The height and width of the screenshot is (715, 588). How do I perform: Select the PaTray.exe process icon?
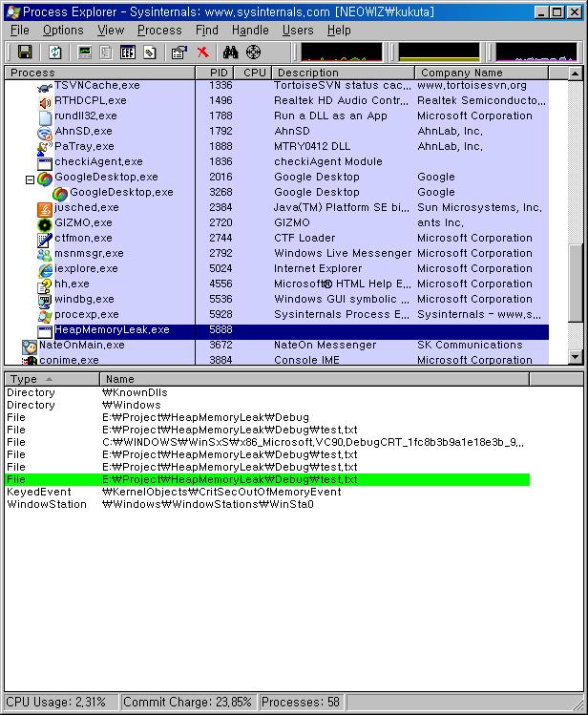tap(45, 148)
